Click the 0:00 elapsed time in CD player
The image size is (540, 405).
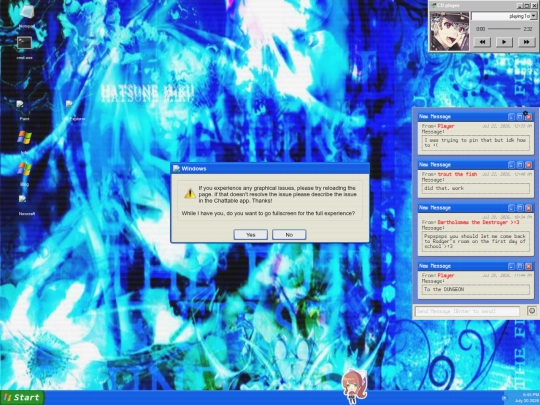[x=480, y=29]
